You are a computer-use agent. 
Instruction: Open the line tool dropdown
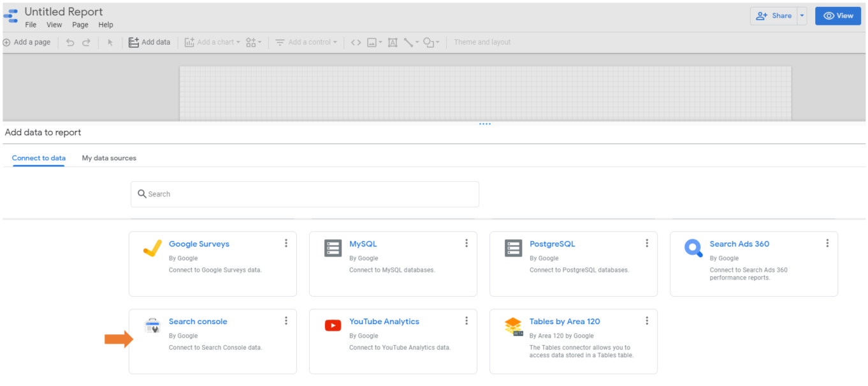click(x=411, y=43)
